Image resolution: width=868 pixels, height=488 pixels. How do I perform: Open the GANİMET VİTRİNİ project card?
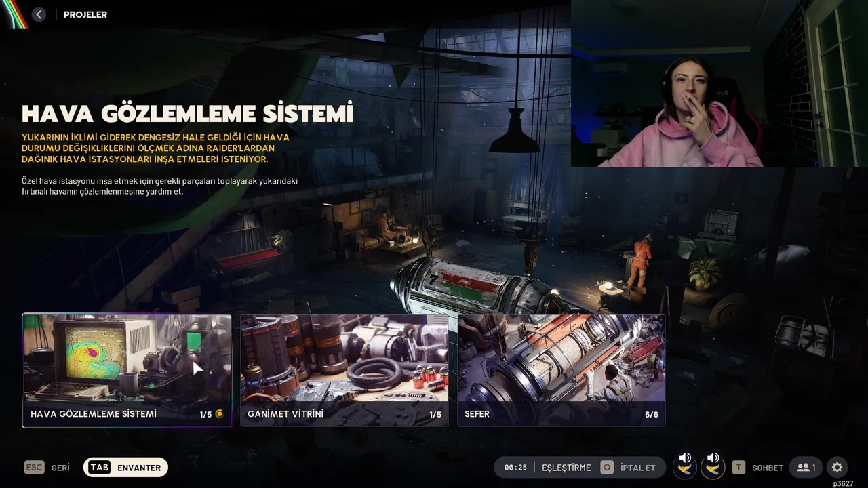344,370
